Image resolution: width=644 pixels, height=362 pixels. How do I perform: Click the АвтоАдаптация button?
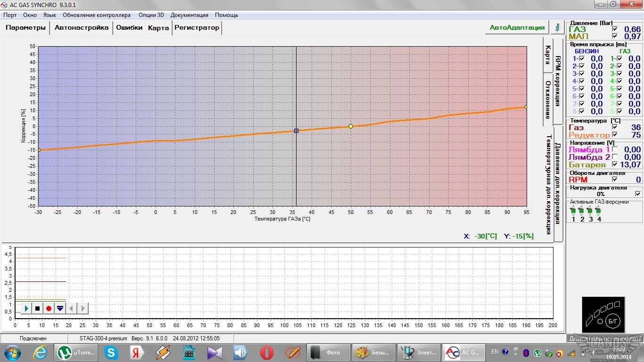[x=517, y=27]
